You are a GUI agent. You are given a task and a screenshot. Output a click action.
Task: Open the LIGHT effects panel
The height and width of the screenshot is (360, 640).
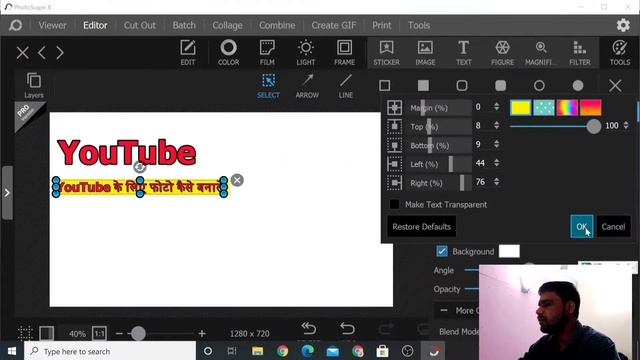click(x=306, y=53)
